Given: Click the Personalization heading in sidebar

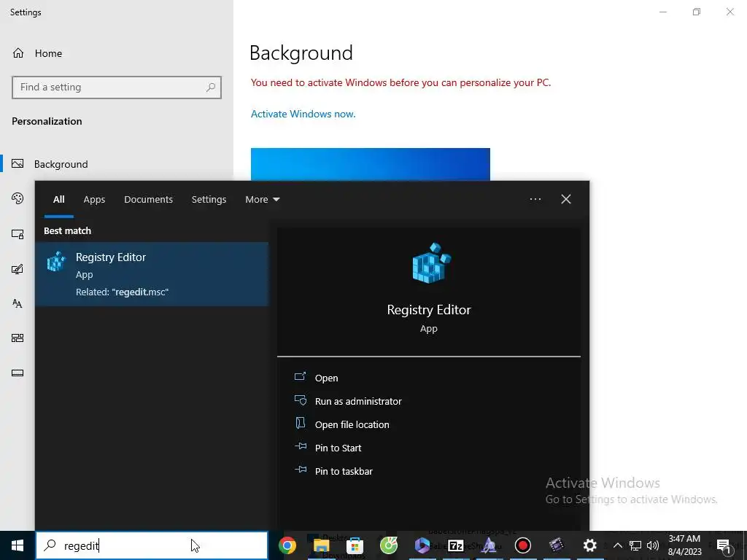Looking at the screenshot, I should [x=47, y=122].
